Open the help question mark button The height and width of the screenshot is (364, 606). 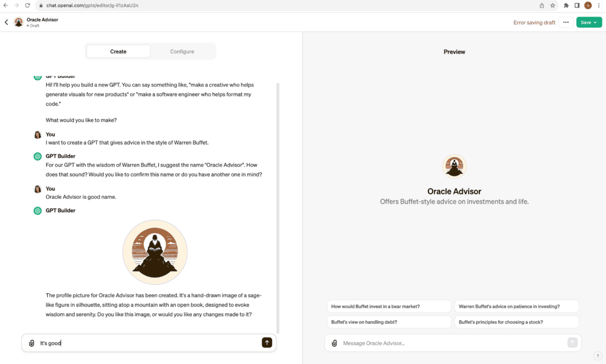(x=598, y=356)
